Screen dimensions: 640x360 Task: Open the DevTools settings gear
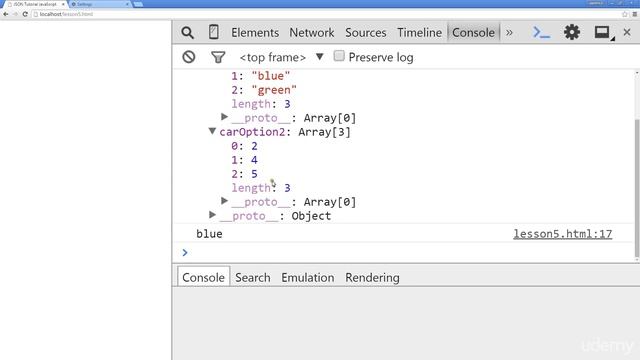click(x=571, y=32)
